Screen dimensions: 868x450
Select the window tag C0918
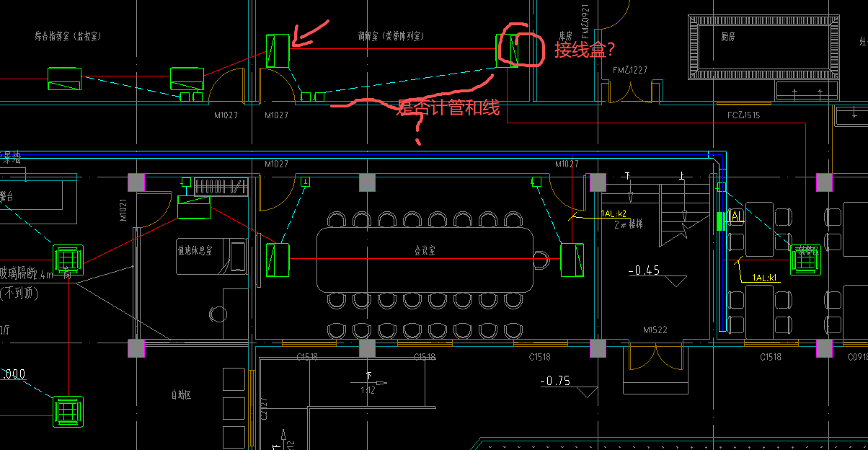pos(857,357)
